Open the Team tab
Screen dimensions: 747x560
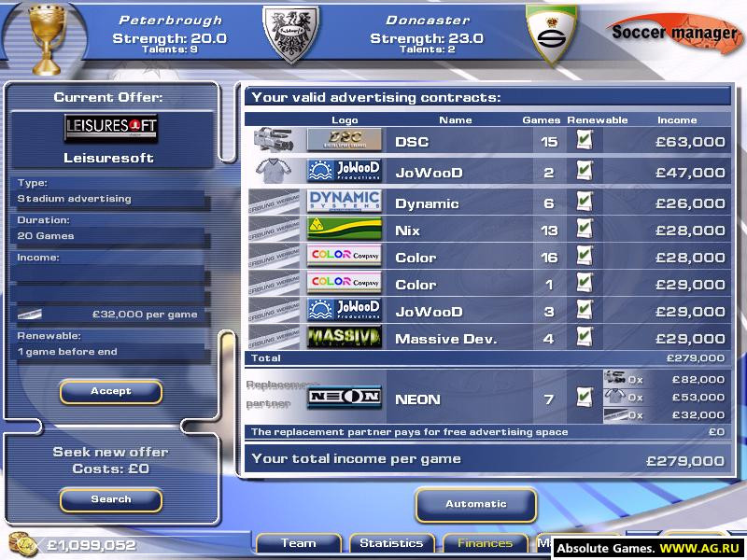[299, 543]
